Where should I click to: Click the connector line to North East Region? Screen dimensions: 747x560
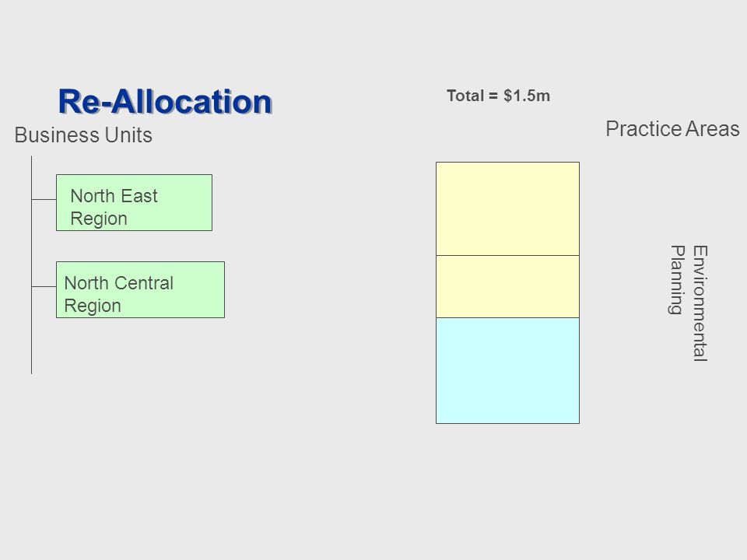[44, 200]
